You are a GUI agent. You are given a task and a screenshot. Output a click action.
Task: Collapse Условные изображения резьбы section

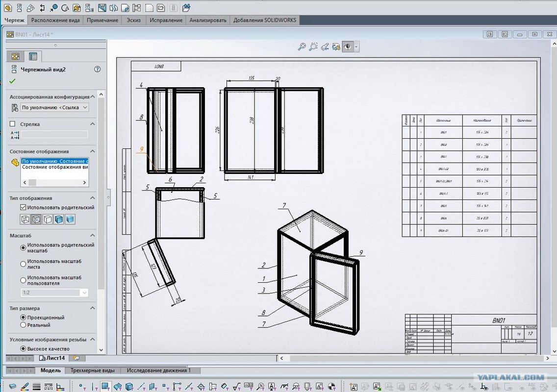(92, 340)
